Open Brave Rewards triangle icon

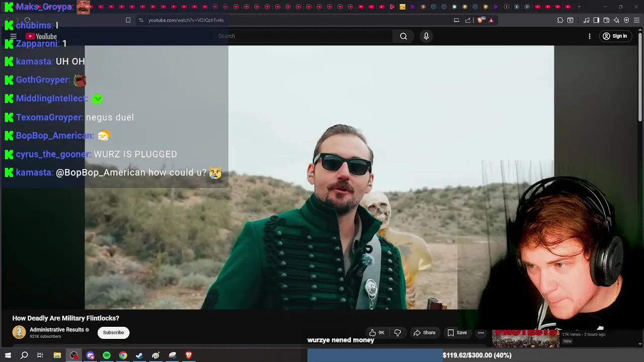(x=491, y=20)
